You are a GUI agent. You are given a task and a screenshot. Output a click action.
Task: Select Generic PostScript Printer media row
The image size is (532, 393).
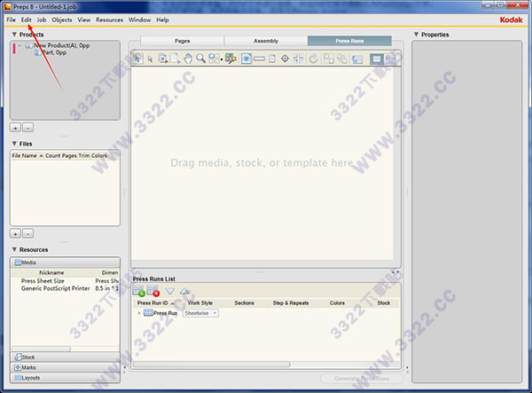(x=65, y=288)
